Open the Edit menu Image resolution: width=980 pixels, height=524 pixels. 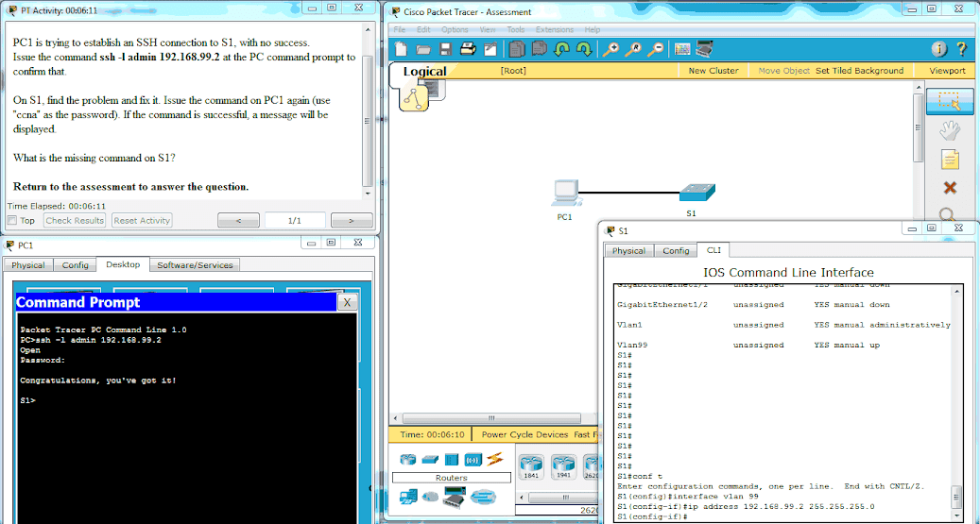tap(423, 29)
